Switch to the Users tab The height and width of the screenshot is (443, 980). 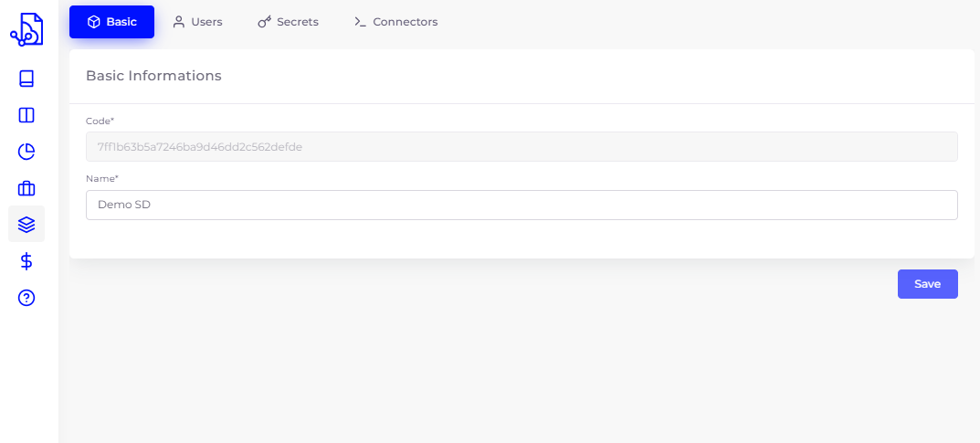pos(206,22)
